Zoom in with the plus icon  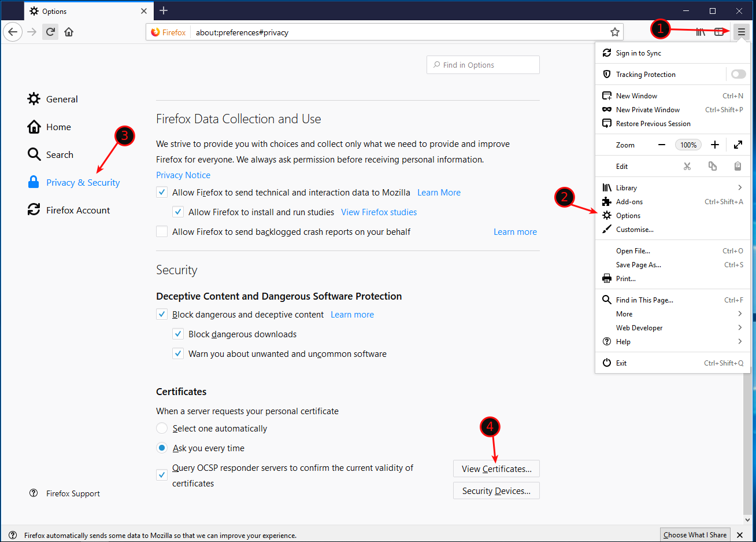(715, 145)
